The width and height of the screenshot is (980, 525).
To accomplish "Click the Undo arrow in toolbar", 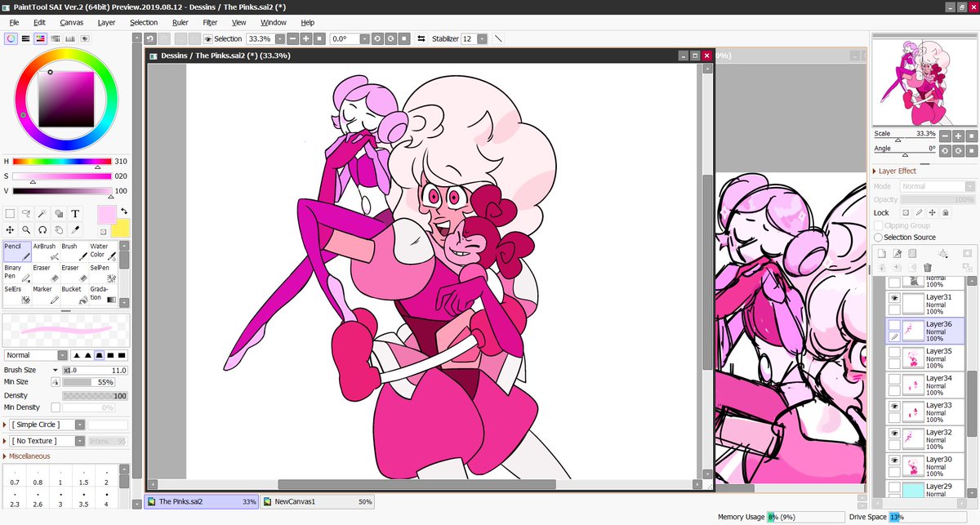I will click(150, 38).
